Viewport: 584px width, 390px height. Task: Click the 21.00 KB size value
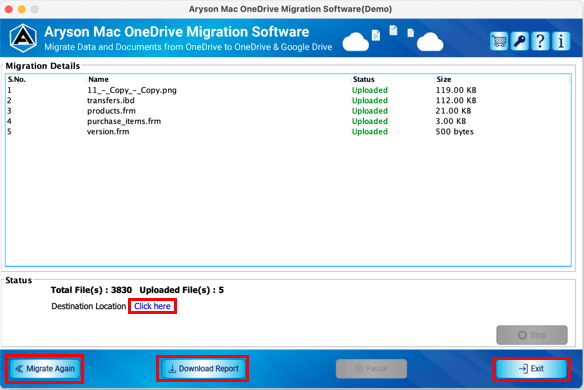click(x=453, y=111)
